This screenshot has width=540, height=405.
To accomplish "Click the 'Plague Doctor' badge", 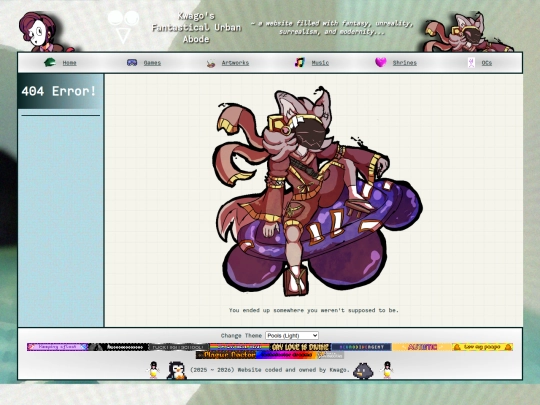I will coord(226,355).
